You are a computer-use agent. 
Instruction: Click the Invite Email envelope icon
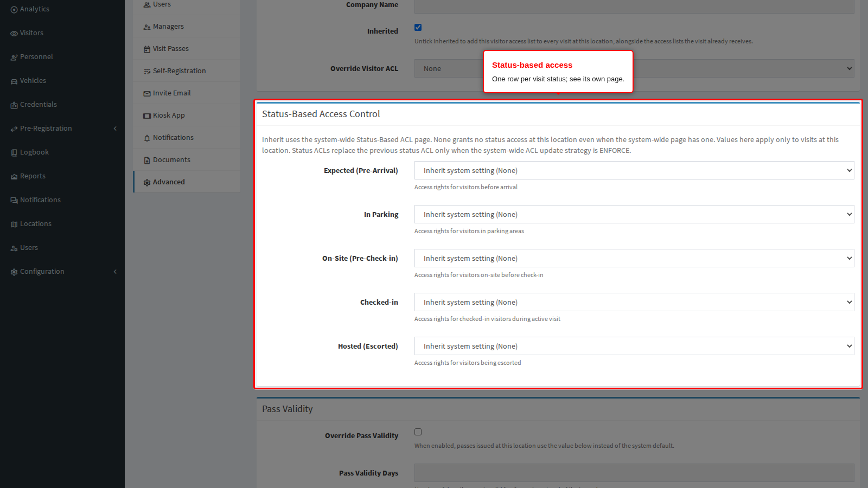click(147, 94)
